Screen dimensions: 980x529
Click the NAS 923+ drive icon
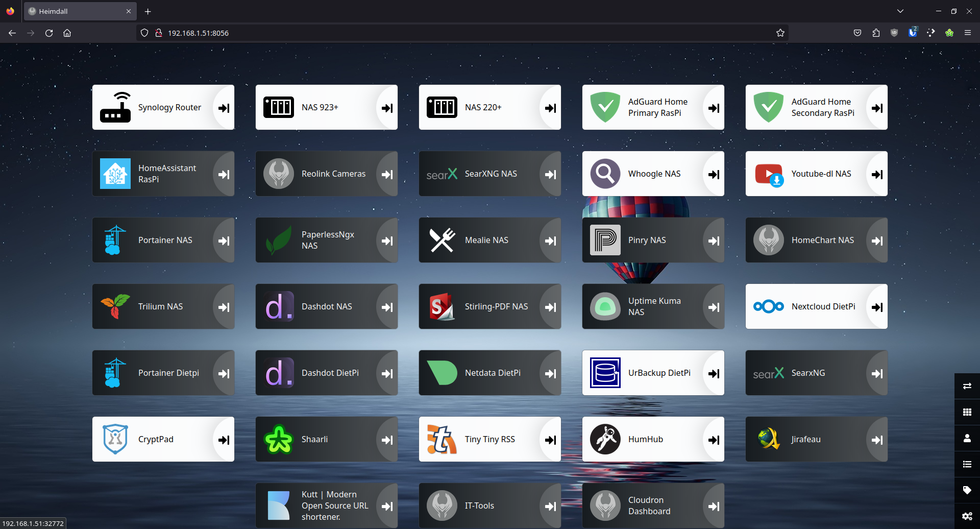[279, 107]
